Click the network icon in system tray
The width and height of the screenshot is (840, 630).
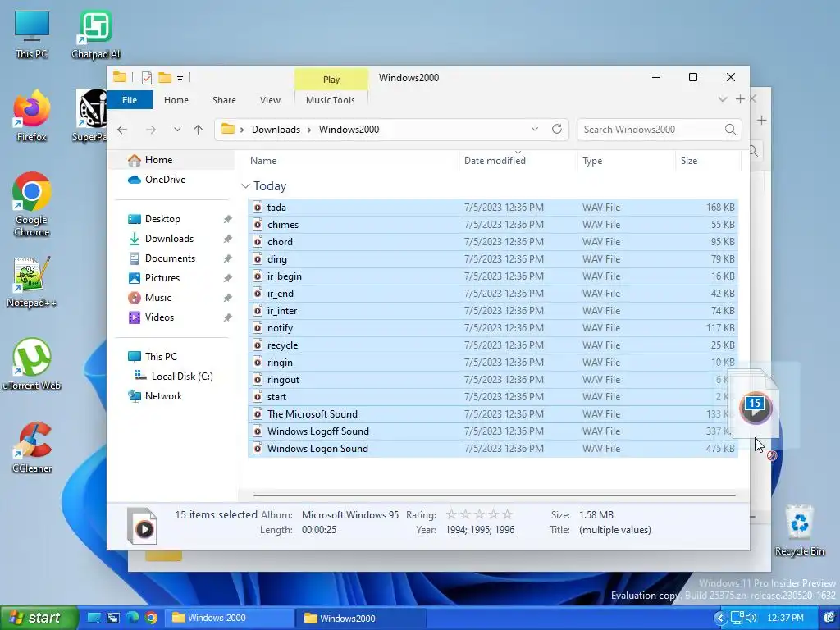737,618
